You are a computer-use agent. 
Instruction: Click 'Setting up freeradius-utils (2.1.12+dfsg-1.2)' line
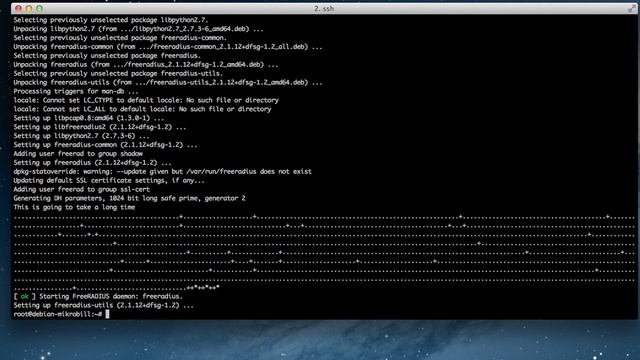click(x=104, y=305)
